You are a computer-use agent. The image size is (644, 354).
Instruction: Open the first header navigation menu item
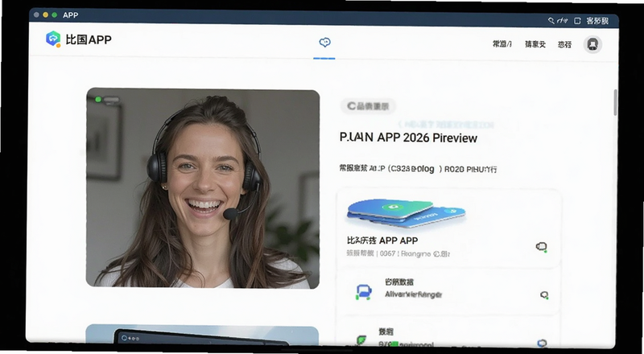(x=502, y=44)
